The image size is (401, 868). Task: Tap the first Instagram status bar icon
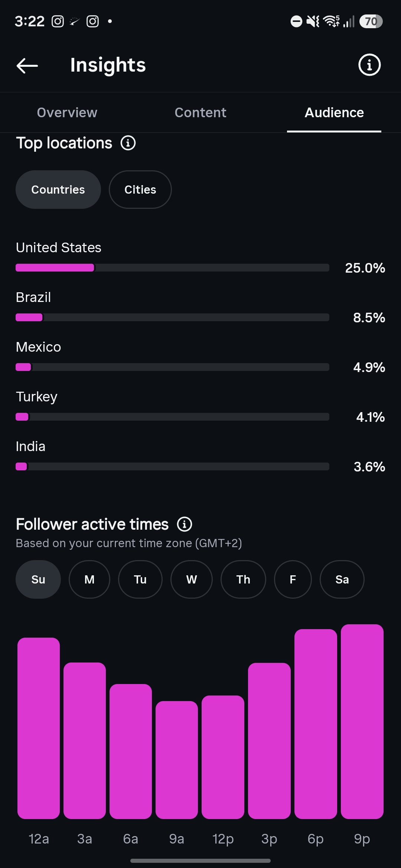(x=58, y=22)
